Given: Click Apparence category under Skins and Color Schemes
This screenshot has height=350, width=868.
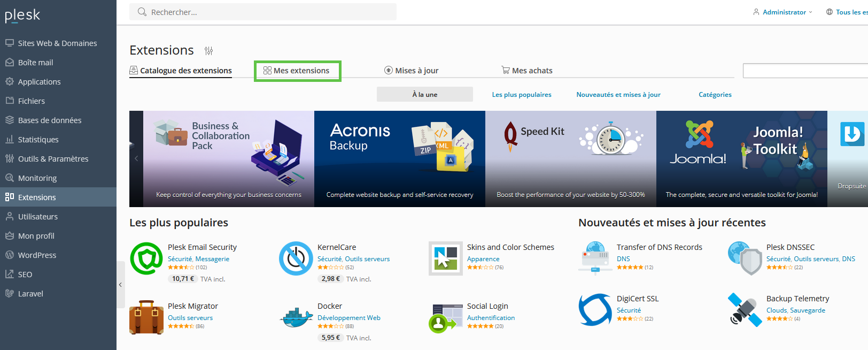Looking at the screenshot, I should (x=483, y=259).
